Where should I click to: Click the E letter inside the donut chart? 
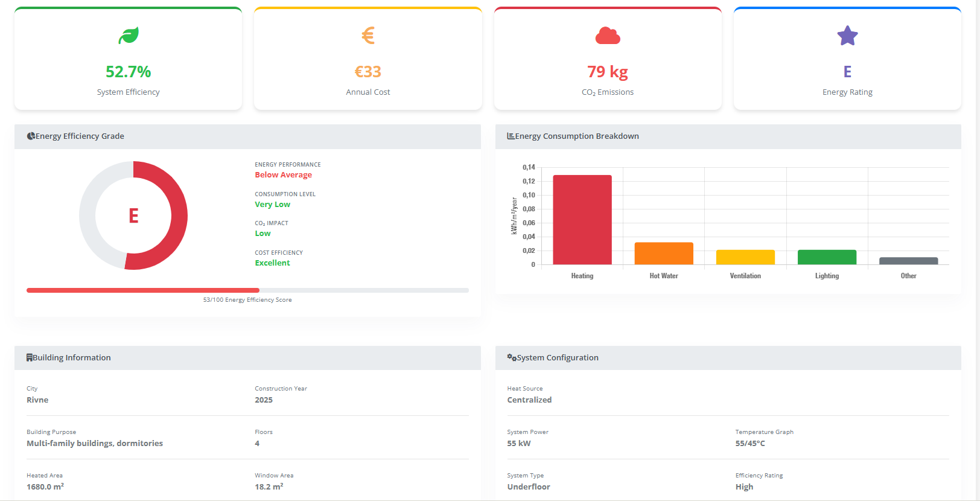coord(133,215)
